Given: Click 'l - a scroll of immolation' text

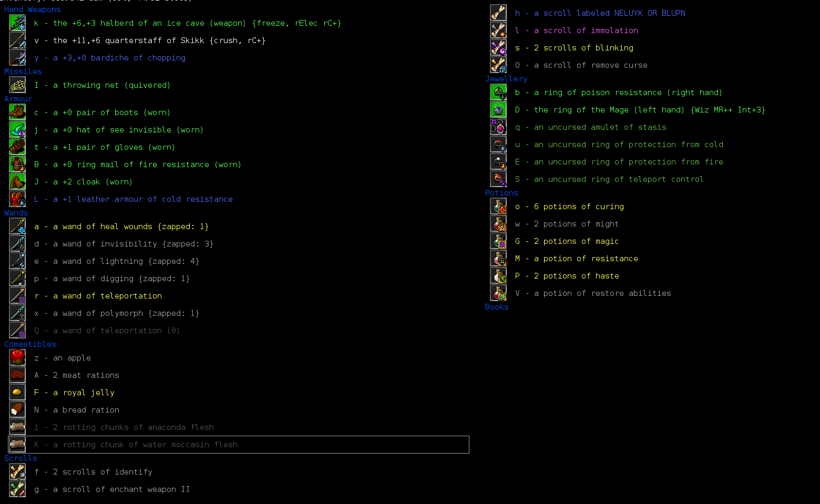Looking at the screenshot, I should click(577, 30).
